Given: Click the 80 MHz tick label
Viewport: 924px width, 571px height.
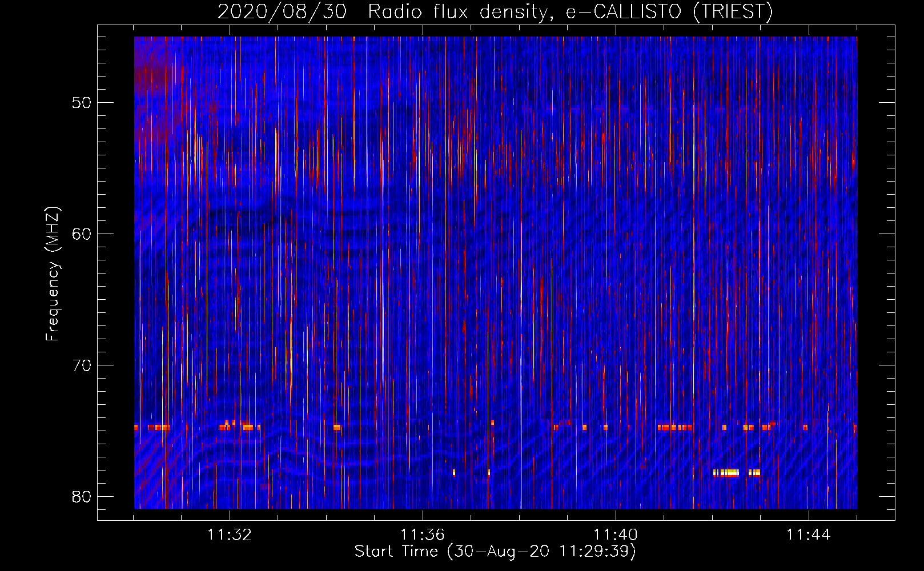Looking at the screenshot, I should pyautogui.click(x=82, y=497).
